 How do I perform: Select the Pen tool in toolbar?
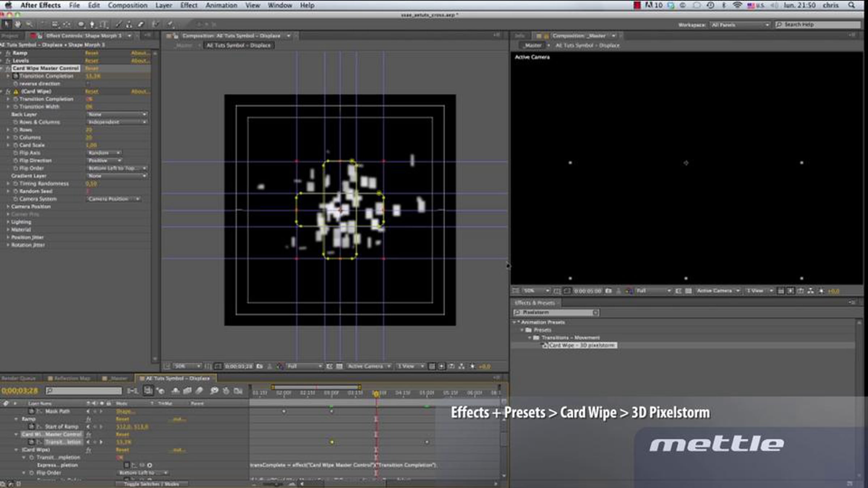click(92, 25)
